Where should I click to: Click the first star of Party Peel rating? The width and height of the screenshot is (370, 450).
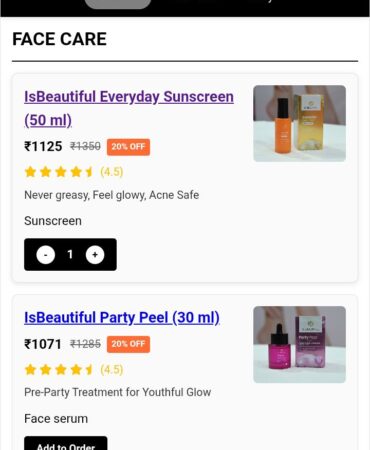click(x=30, y=370)
